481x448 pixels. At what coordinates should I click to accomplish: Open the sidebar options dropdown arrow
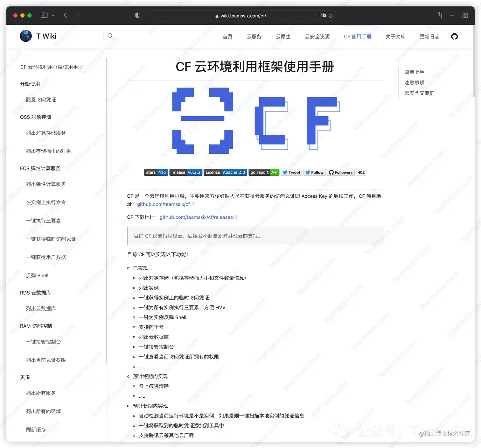(x=53, y=15)
